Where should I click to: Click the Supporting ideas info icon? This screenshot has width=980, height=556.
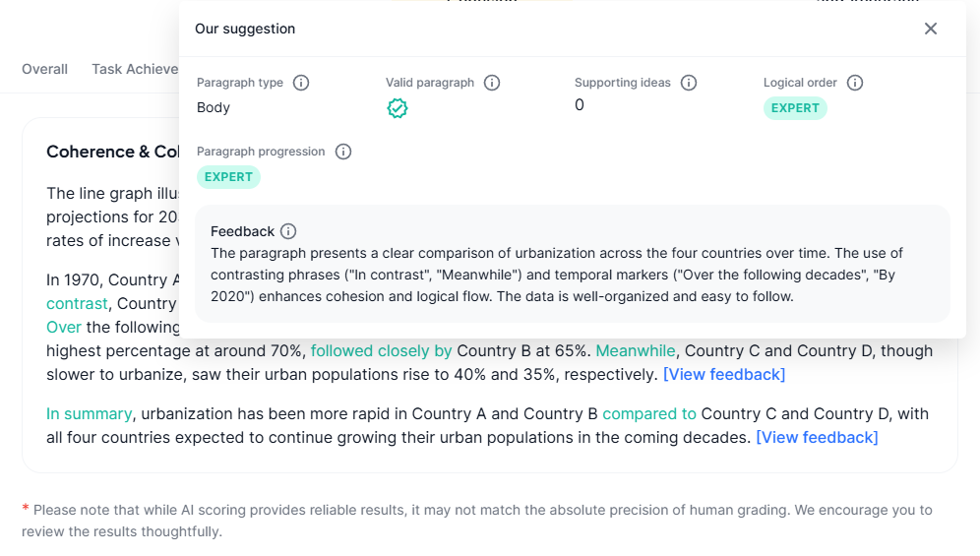(688, 83)
